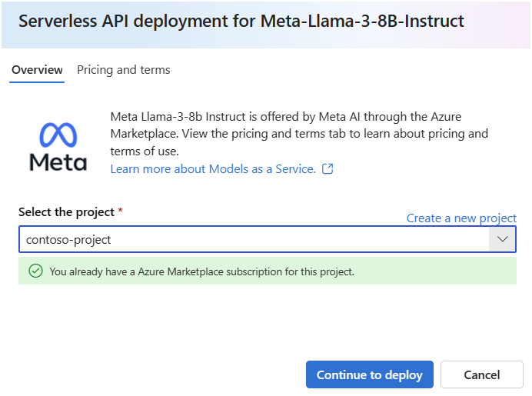Cancel the serverless deployment dialog
The height and width of the screenshot is (396, 532).
tap(482, 375)
